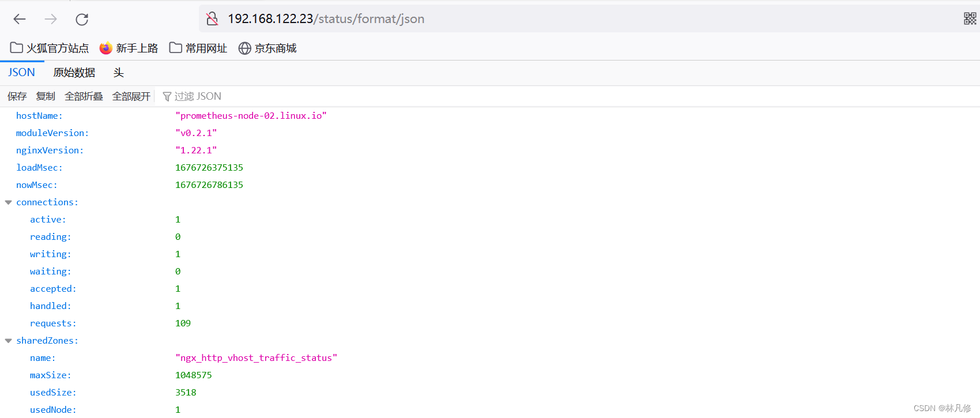Select the writing key
This screenshot has width=980, height=418.
51,254
